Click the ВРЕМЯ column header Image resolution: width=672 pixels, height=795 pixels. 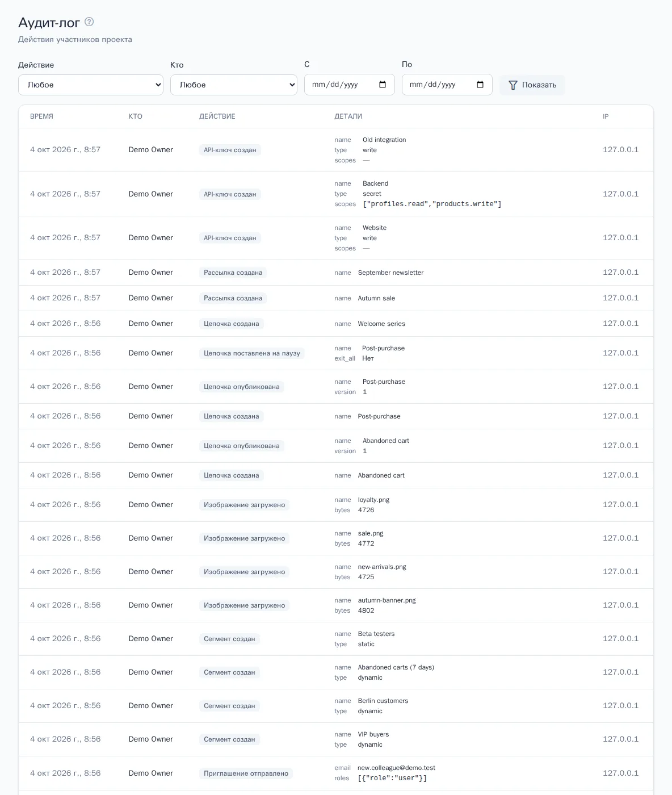pos(41,116)
